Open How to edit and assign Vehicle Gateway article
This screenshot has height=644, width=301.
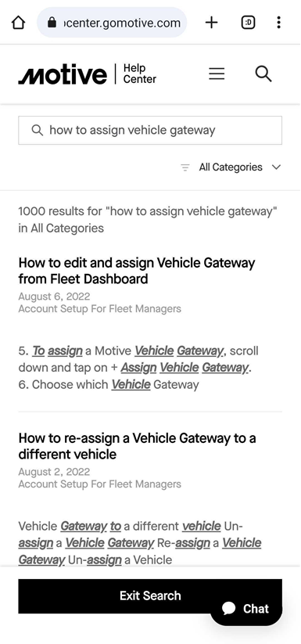point(137,271)
